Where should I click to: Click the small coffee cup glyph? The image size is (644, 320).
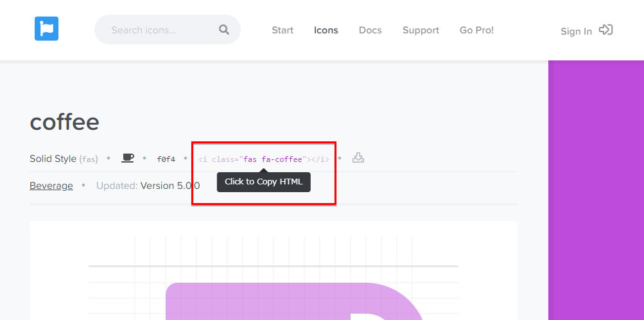point(128,158)
